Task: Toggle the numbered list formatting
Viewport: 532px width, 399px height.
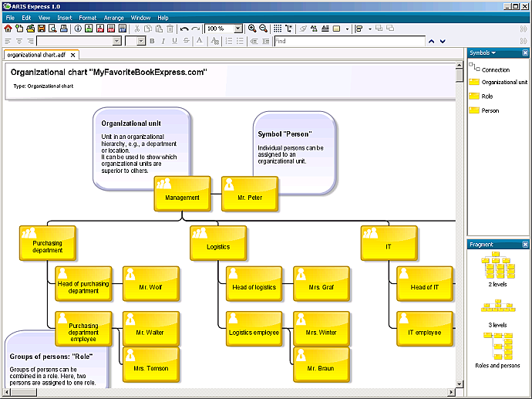Action: click(x=229, y=41)
